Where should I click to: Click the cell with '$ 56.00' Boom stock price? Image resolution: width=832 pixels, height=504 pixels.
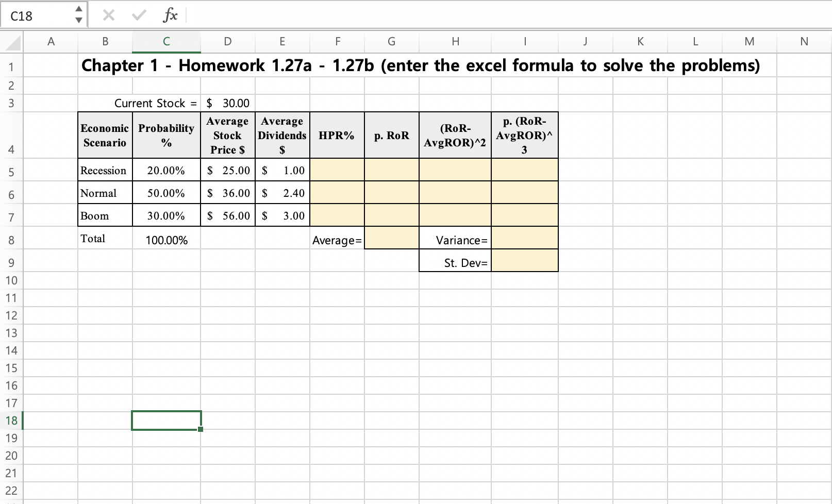227,215
